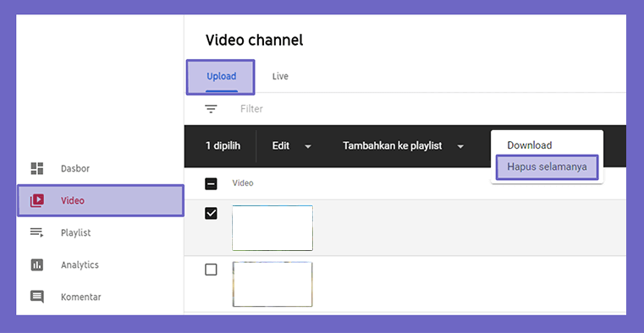The image size is (644, 333).
Task: Expand the Tambahkan ke playlist dropdown arrow
Action: 460,146
